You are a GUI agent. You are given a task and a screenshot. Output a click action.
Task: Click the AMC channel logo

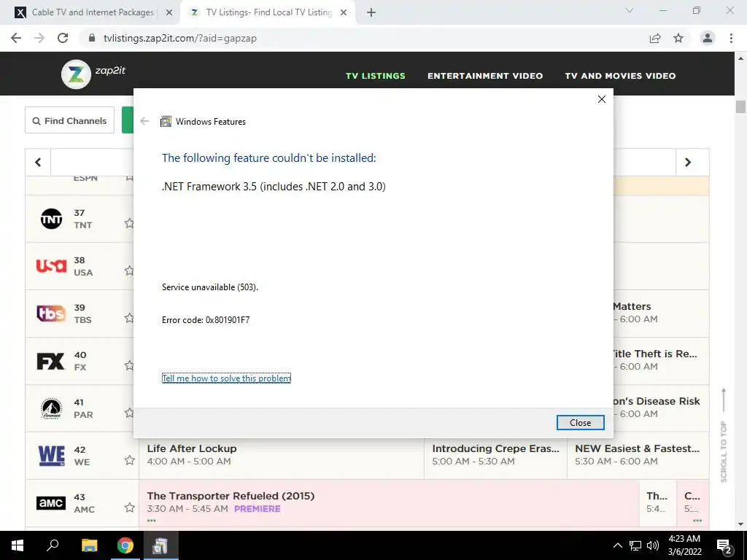(x=51, y=503)
